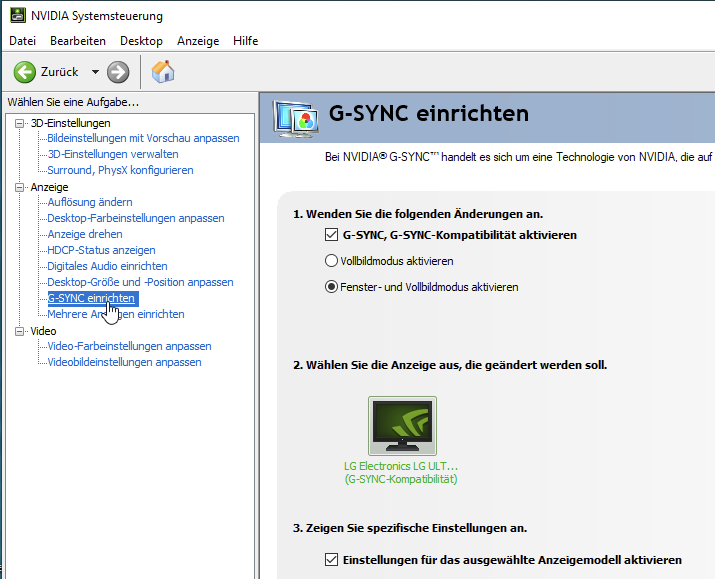Image resolution: width=715 pixels, height=579 pixels.
Task: Click the Video category label
Action: click(x=43, y=331)
